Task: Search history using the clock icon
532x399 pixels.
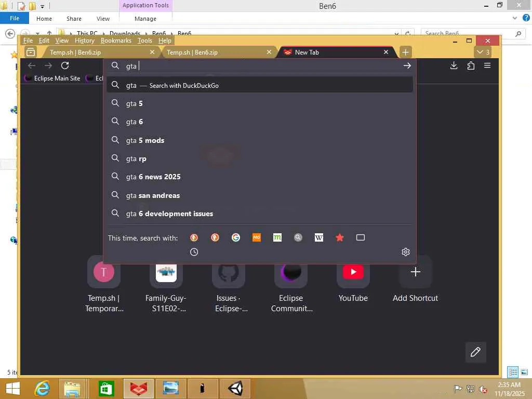Action: [194, 252]
